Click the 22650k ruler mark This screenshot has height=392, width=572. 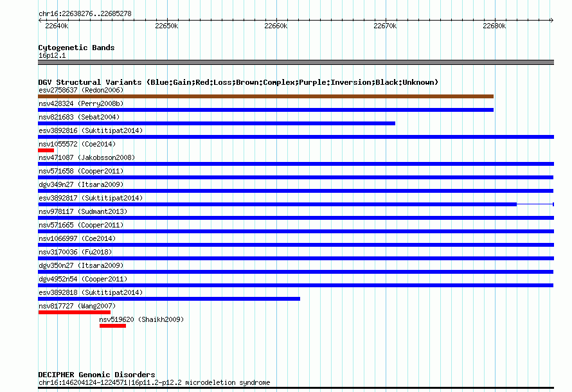[166, 26]
